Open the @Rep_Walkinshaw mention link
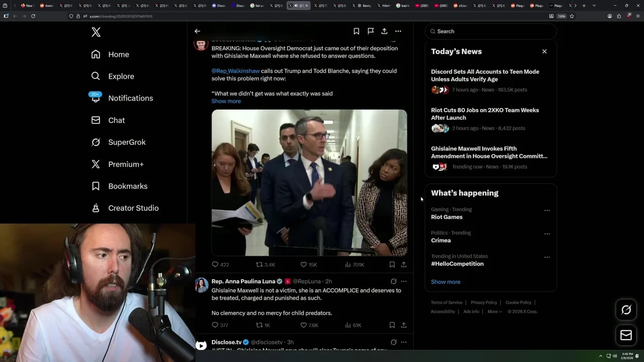This screenshot has width=644, height=362. [x=235, y=71]
